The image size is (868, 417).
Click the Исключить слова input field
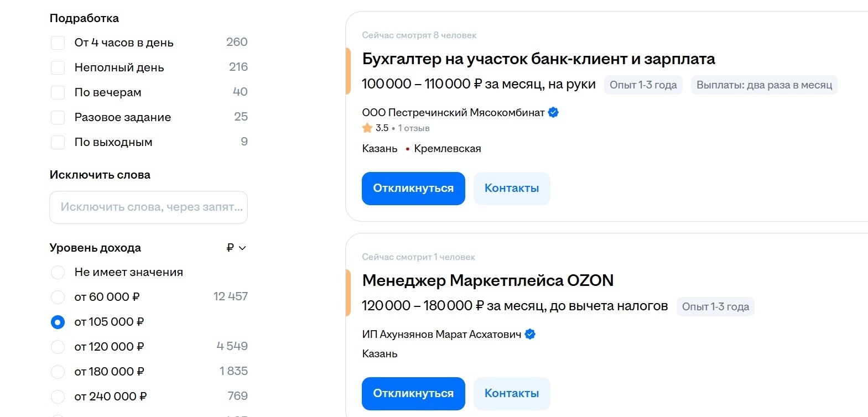pyautogui.click(x=148, y=207)
